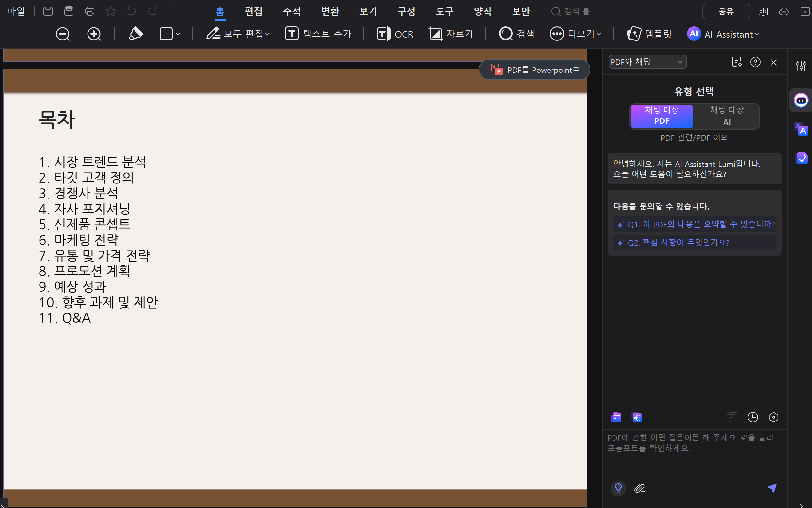Switch to the 도구 tab
This screenshot has height=508, width=812.
(x=445, y=11)
